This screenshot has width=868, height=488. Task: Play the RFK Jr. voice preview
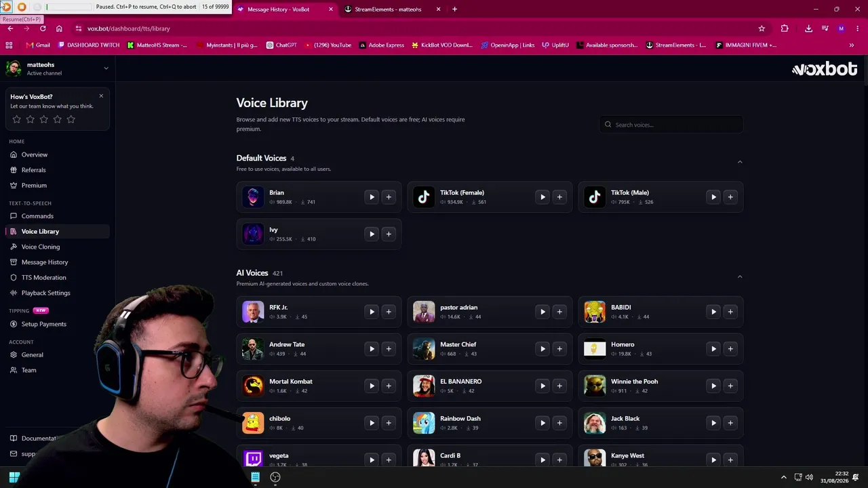click(372, 312)
